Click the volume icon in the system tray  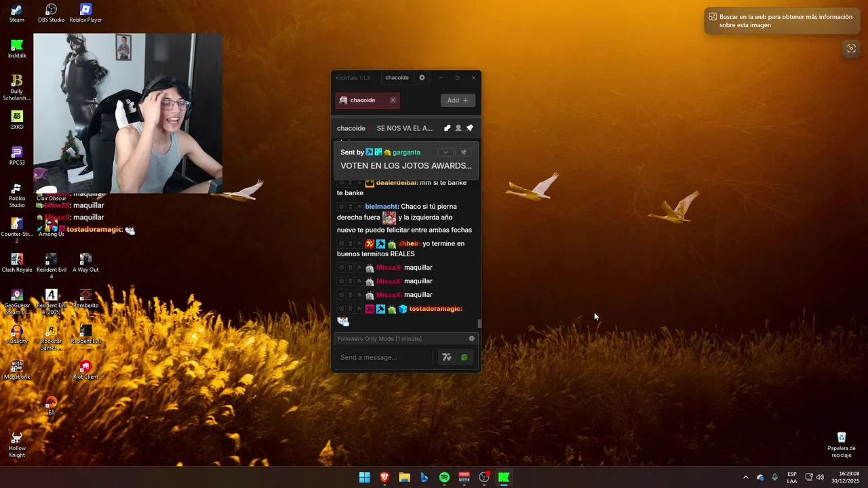820,477
